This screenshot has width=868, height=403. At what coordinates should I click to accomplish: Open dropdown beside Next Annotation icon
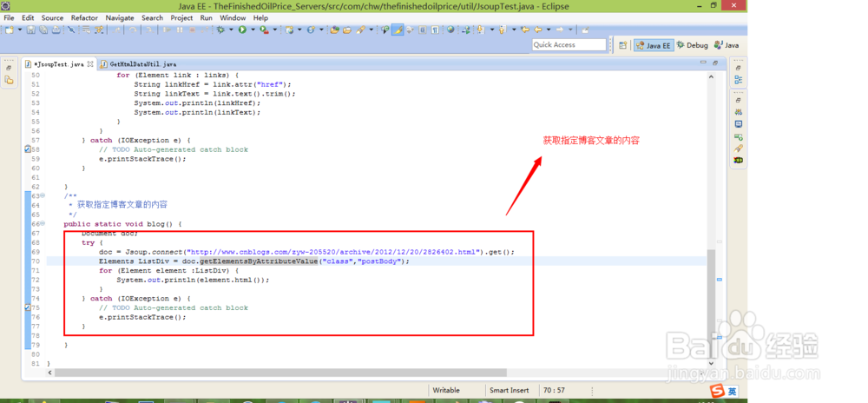[x=492, y=30]
